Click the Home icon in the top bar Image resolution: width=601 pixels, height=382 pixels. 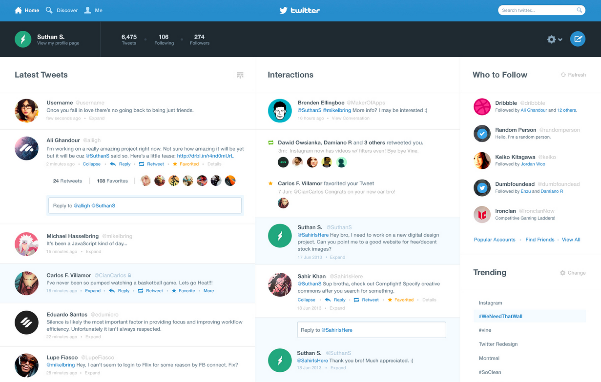click(18, 10)
